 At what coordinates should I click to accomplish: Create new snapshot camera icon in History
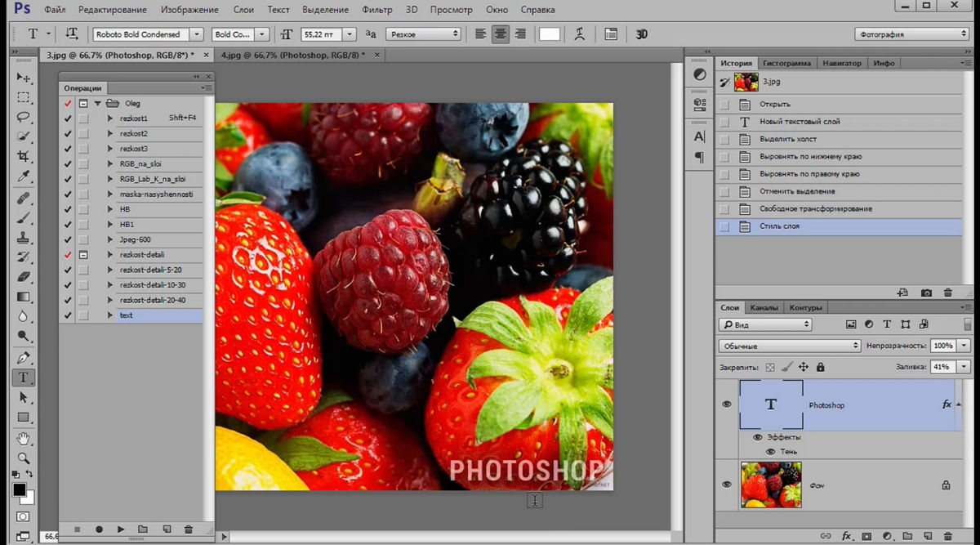click(926, 293)
